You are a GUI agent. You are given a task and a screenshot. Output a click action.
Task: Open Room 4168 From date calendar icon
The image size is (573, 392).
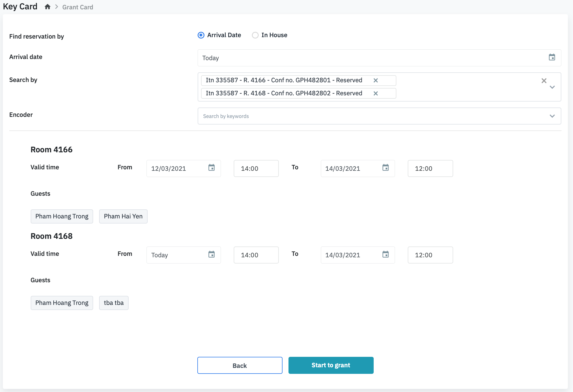click(x=212, y=254)
